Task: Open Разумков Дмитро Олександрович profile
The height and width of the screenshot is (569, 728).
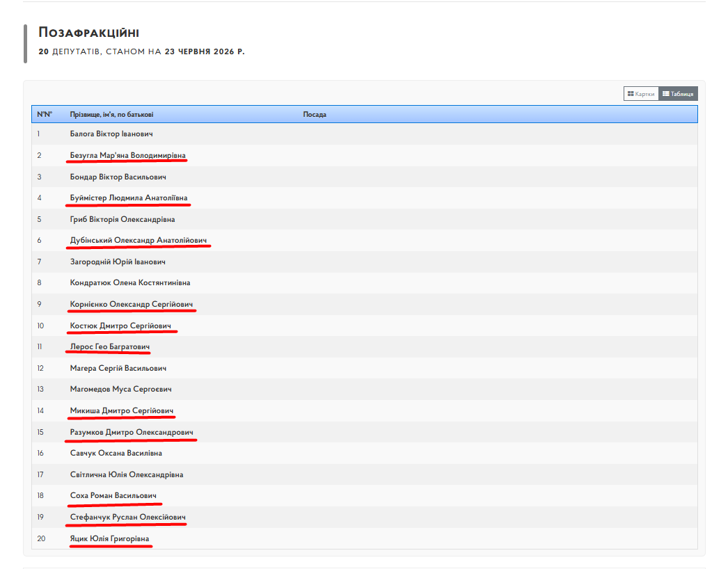Action: coord(132,432)
